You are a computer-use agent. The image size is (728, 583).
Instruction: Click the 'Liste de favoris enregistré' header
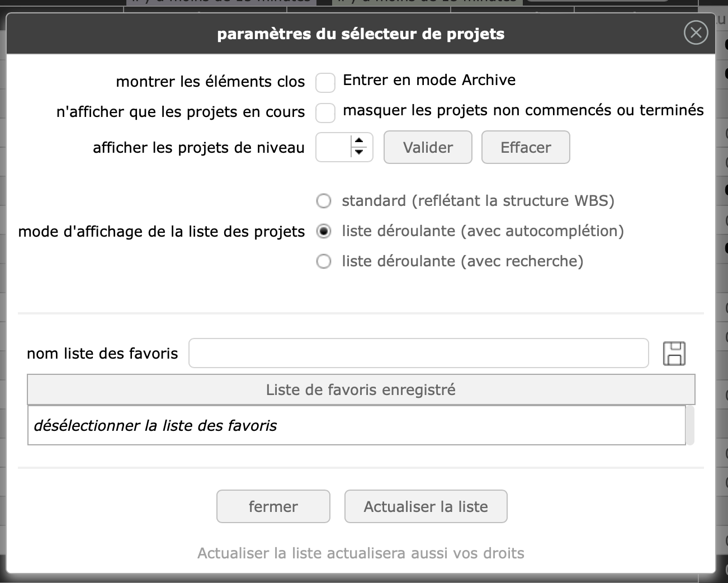point(361,389)
